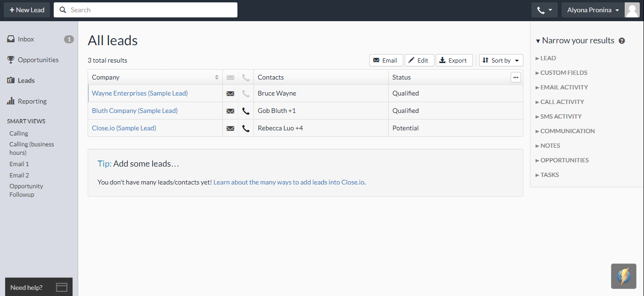Open the Wayne Enterprises (Sample Lead) link

(x=139, y=94)
